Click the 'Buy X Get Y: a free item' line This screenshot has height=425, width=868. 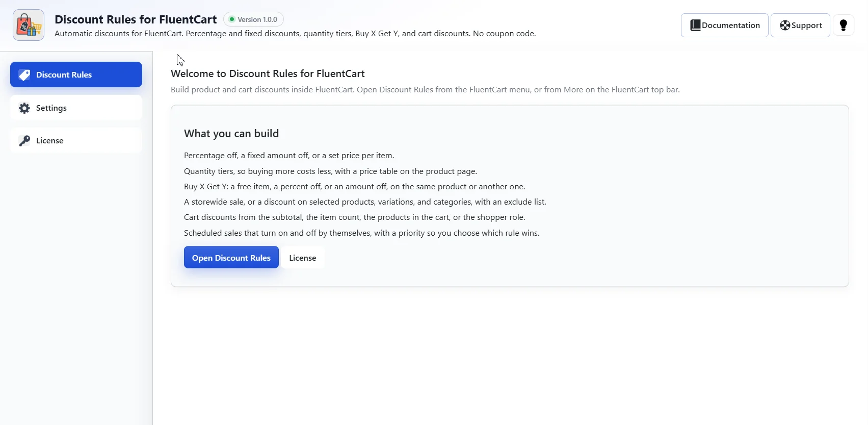(x=355, y=187)
